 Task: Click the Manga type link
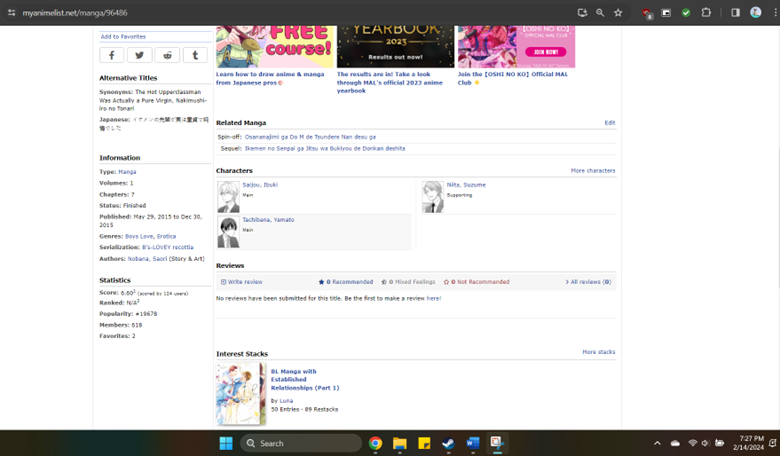tap(127, 172)
